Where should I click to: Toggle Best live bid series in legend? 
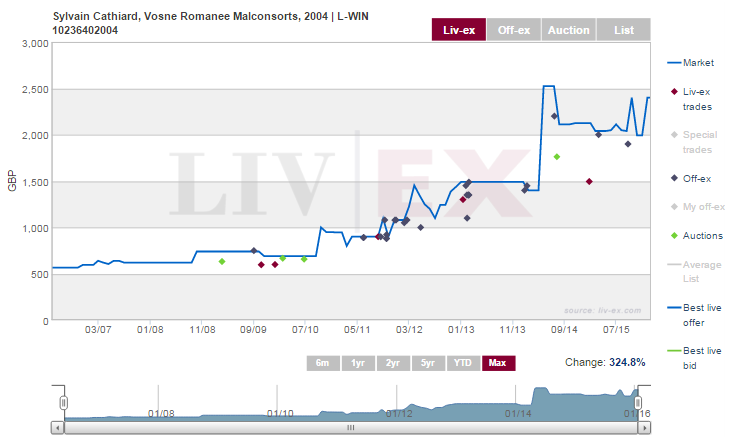point(695,358)
